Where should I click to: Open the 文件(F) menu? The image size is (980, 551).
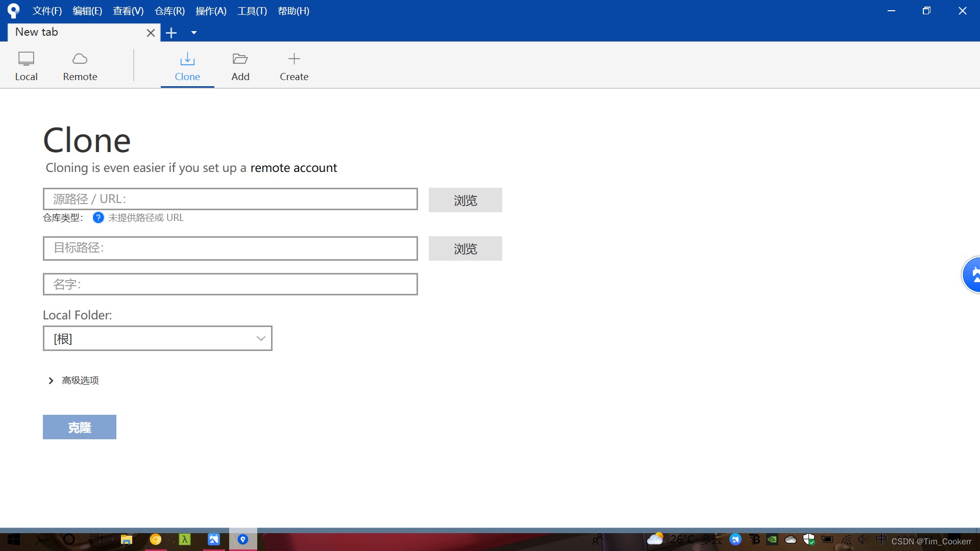point(47,11)
